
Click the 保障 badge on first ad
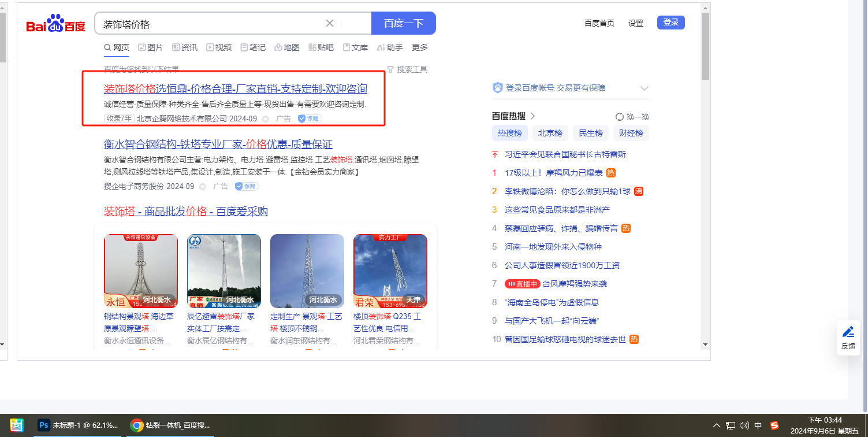tap(310, 118)
